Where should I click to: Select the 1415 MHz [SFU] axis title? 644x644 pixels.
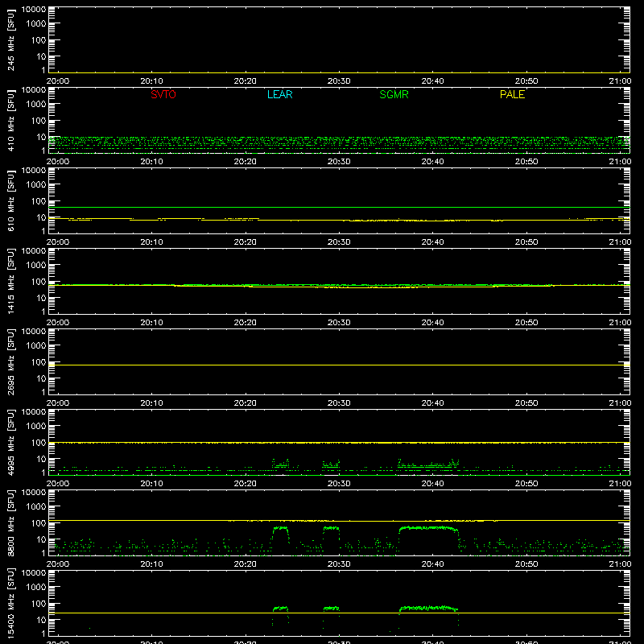10,282
